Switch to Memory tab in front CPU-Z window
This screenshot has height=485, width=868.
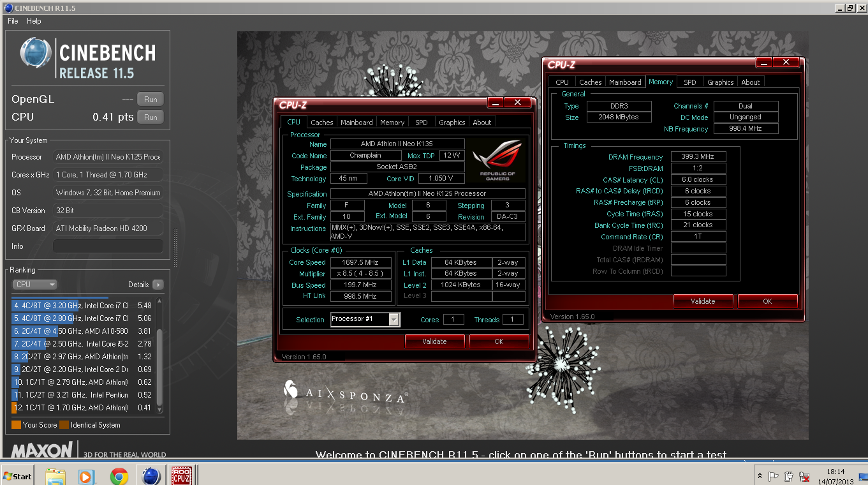392,123
